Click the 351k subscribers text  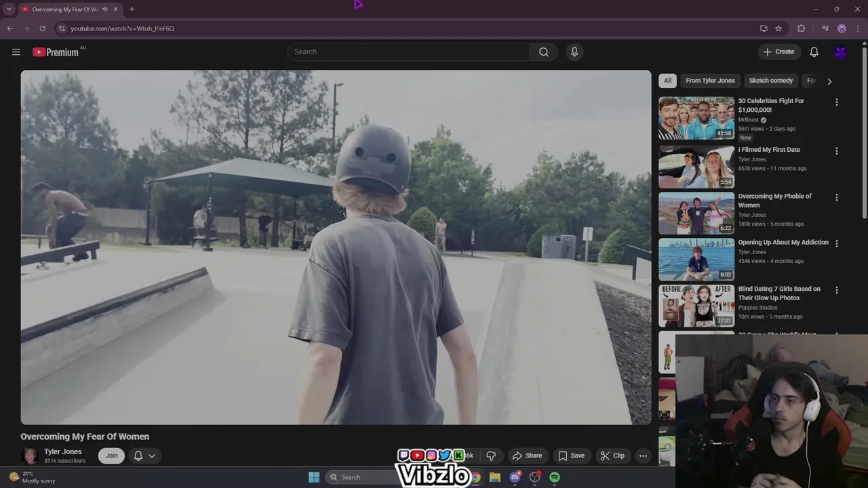tap(64, 461)
